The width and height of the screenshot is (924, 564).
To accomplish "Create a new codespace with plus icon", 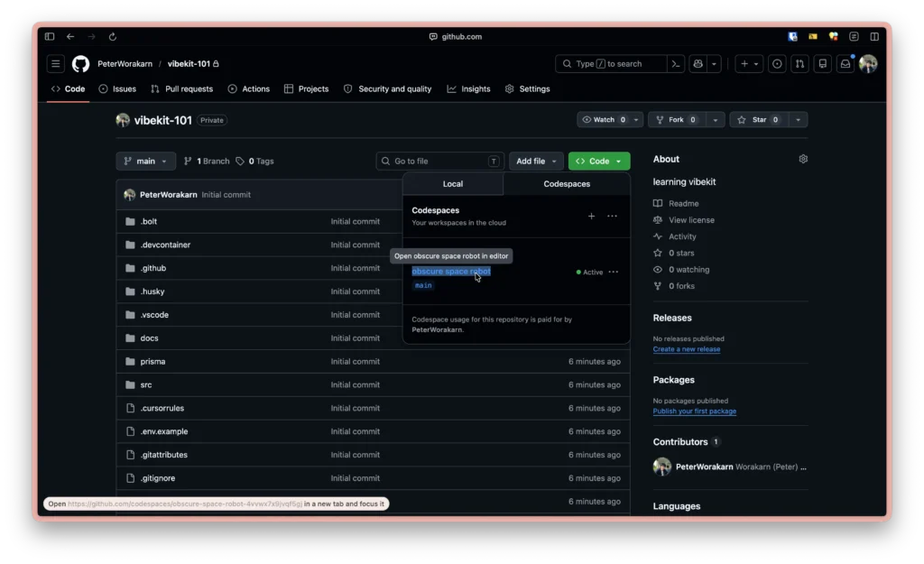I will 591,217.
